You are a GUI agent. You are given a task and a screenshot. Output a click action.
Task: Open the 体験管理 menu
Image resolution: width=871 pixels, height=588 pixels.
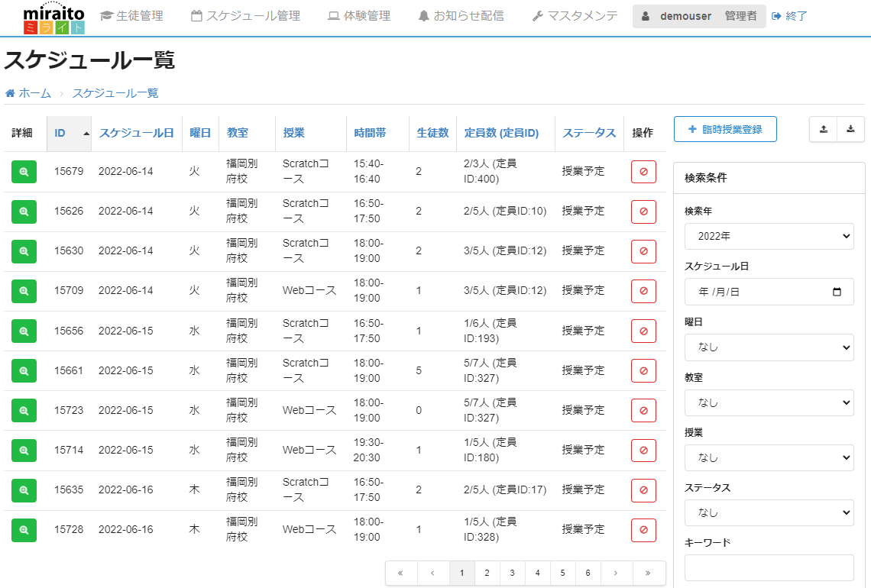coord(359,16)
